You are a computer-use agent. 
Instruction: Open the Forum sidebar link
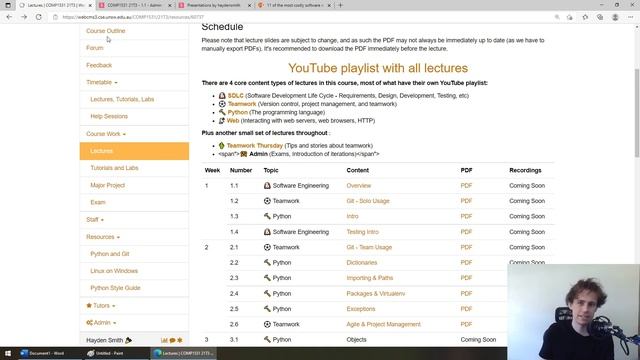click(x=95, y=48)
